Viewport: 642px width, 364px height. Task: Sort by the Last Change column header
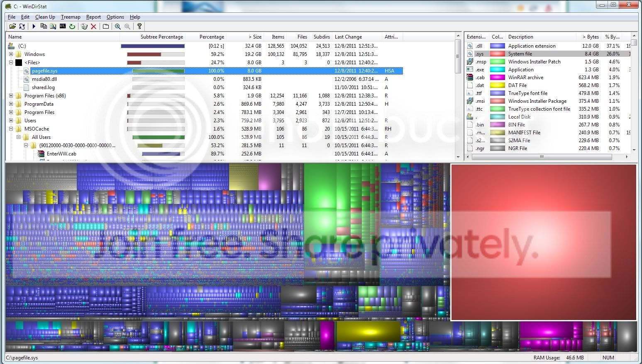coord(357,37)
